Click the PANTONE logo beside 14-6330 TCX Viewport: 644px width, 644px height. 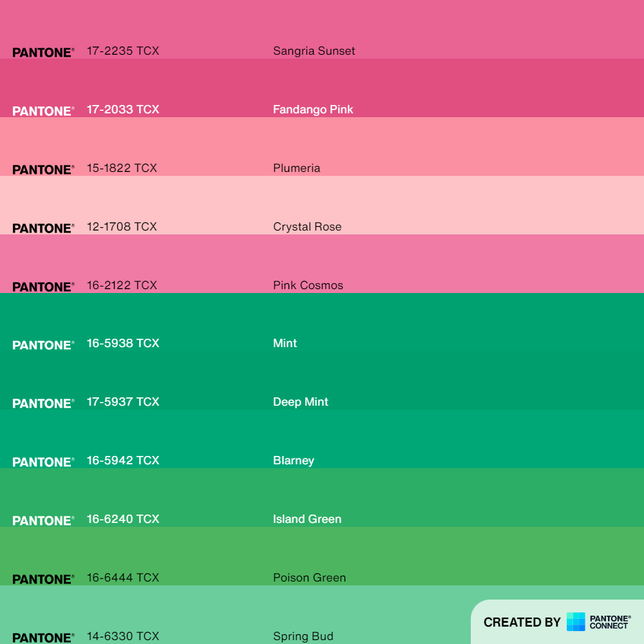(43, 638)
